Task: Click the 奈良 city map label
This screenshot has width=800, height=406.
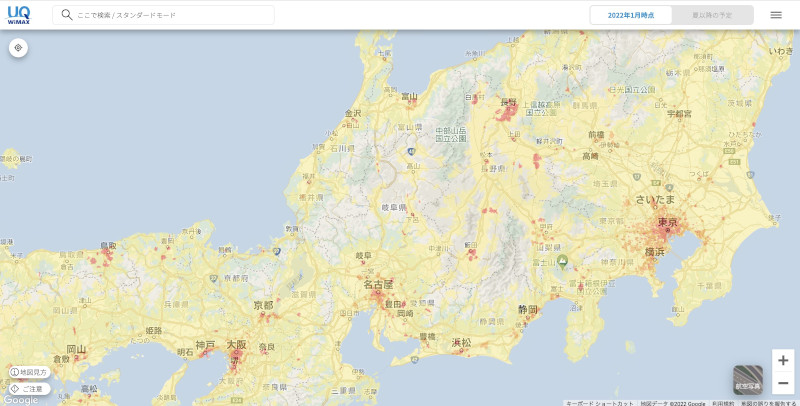Action: tap(267, 347)
